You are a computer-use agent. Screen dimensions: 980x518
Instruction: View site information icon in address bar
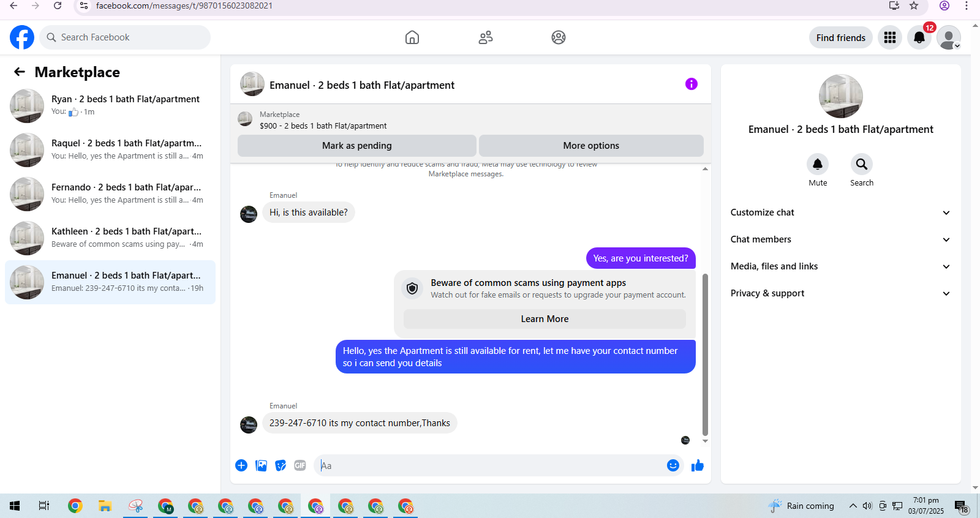[84, 6]
